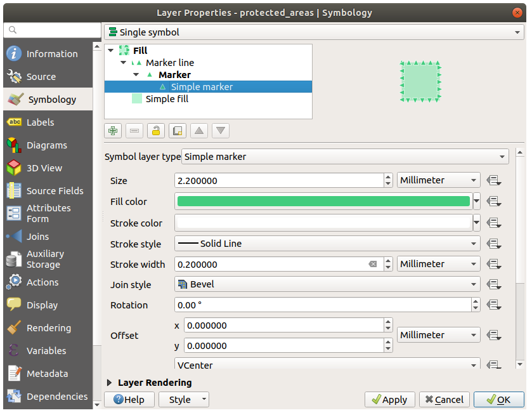
Task: Move symbol layer up with arrow icon
Action: [199, 131]
